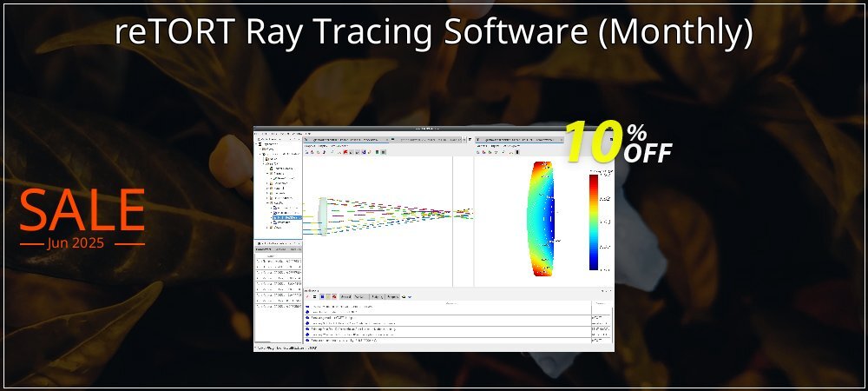The width and height of the screenshot is (868, 391).
Task: Click the orange SALE text
Action: (82, 210)
